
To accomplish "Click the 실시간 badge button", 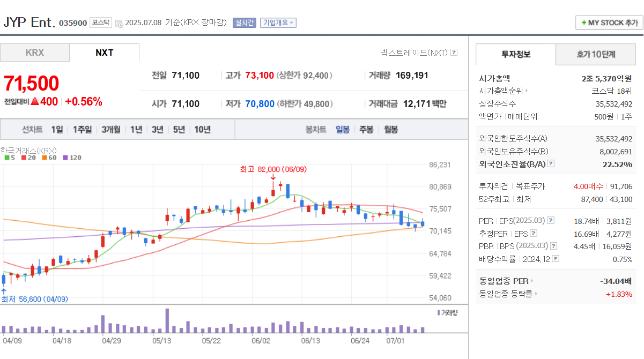I will point(245,23).
